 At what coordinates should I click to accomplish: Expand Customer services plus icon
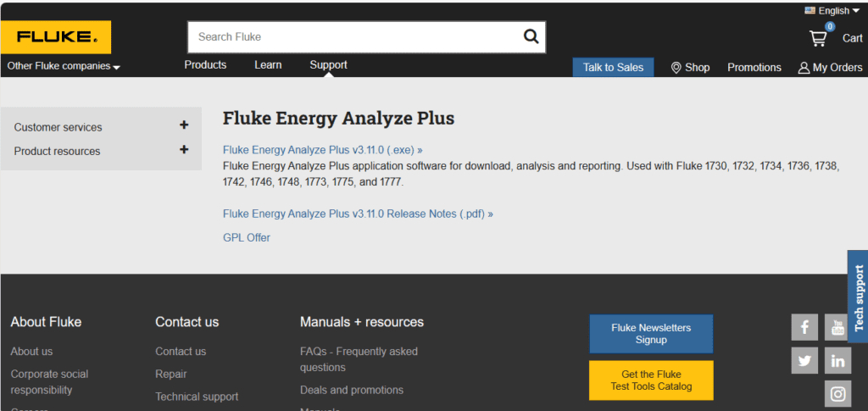[184, 125]
